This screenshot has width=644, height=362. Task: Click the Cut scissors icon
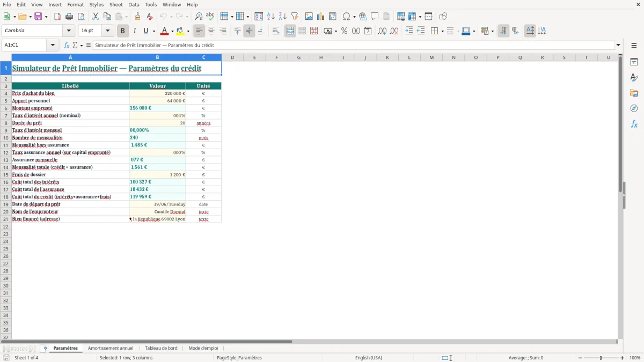[x=96, y=17]
